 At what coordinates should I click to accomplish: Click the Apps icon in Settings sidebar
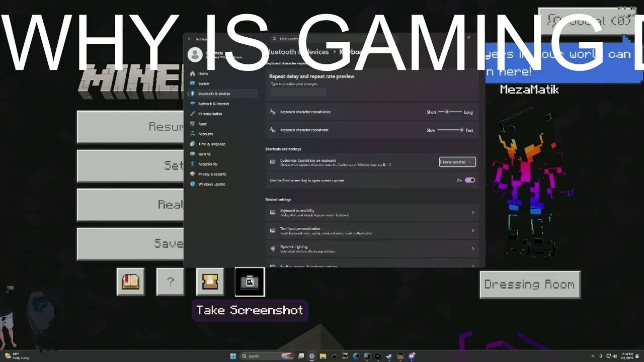coord(193,124)
